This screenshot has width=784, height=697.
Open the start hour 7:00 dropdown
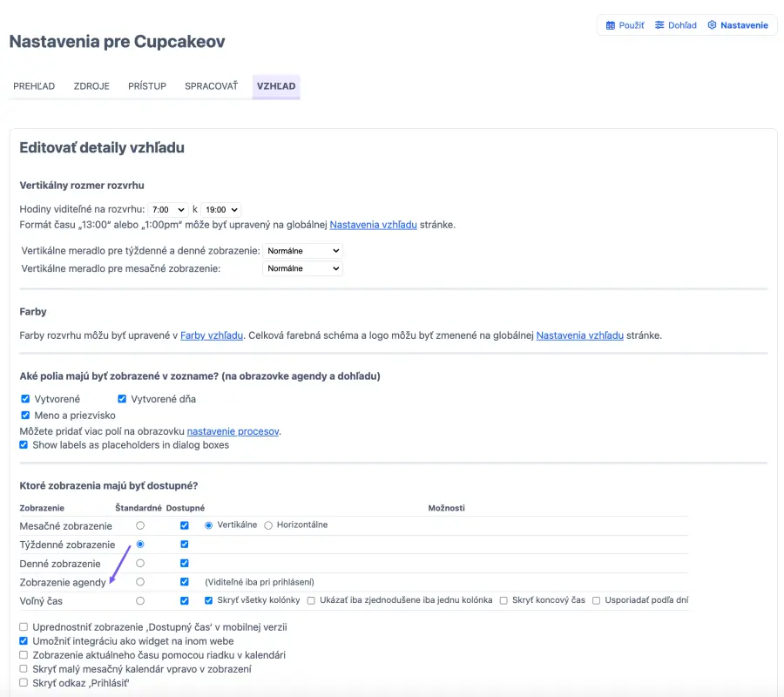pyautogui.click(x=167, y=210)
